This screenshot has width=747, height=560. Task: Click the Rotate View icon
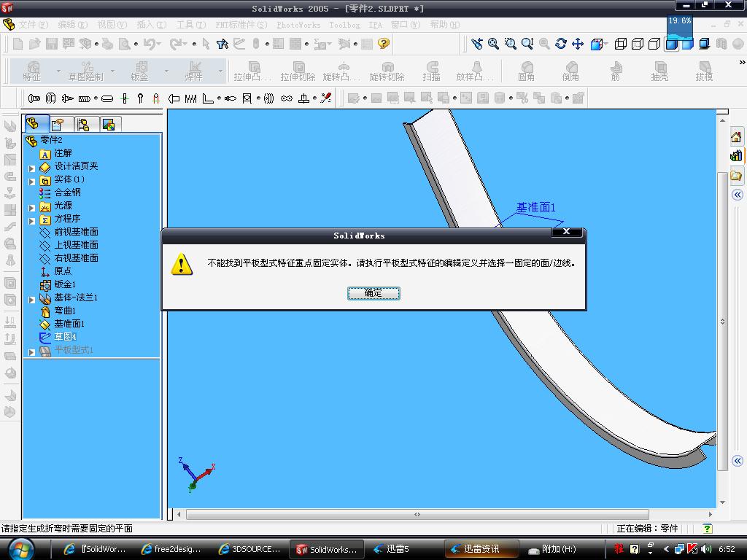click(x=561, y=44)
